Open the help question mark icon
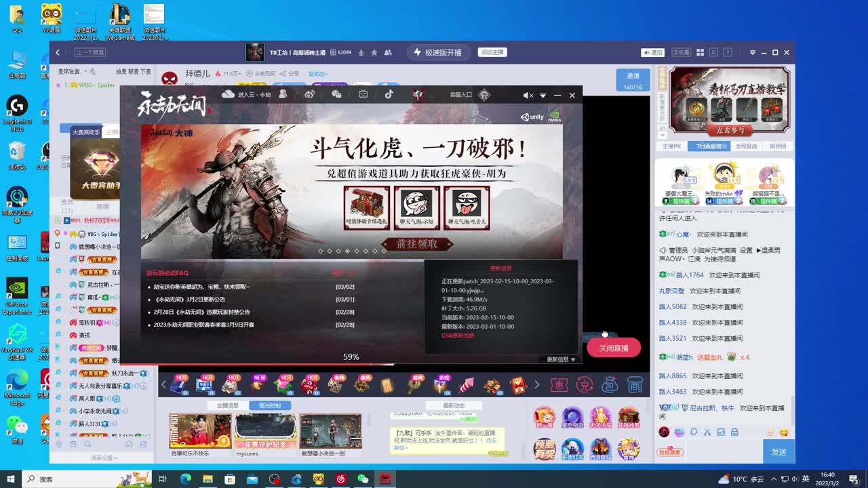This screenshot has width=868, height=488. (728, 52)
